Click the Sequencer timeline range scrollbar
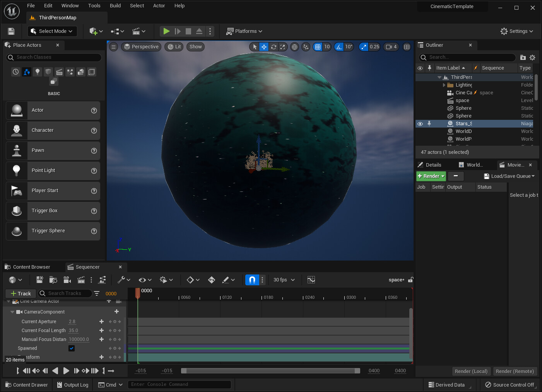 pos(270,371)
